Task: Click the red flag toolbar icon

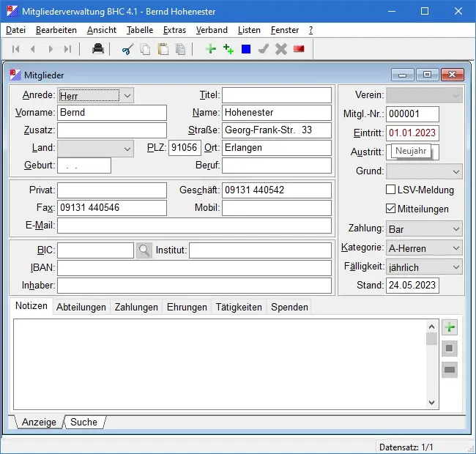Action: click(x=299, y=49)
